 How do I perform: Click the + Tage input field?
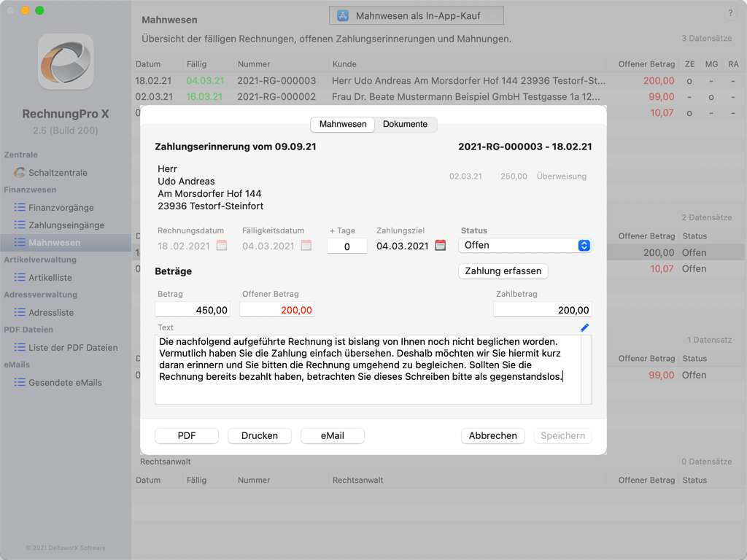[x=347, y=246]
